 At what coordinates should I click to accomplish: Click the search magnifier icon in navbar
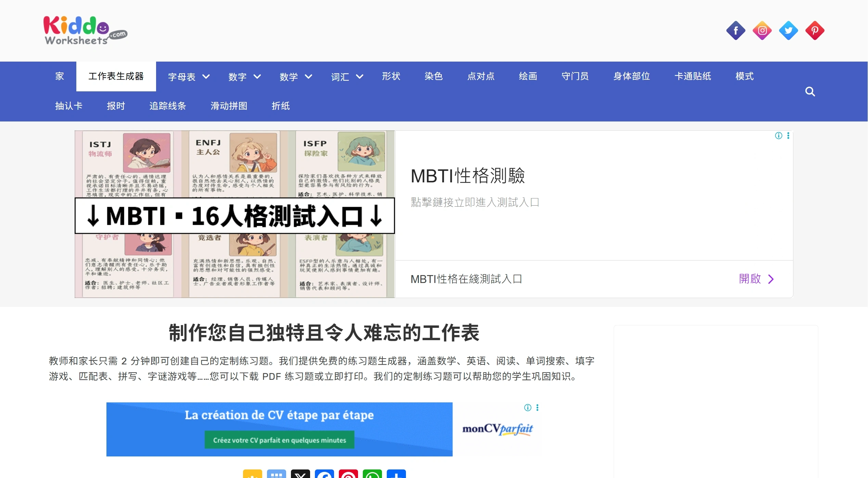[x=810, y=91]
